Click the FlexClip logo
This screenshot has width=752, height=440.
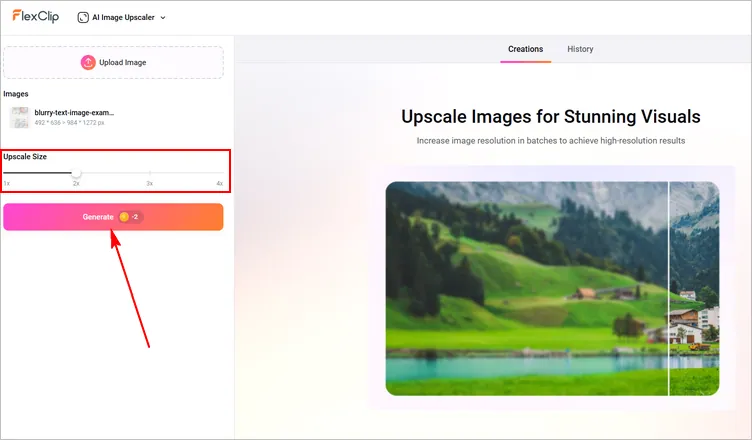pyautogui.click(x=35, y=16)
